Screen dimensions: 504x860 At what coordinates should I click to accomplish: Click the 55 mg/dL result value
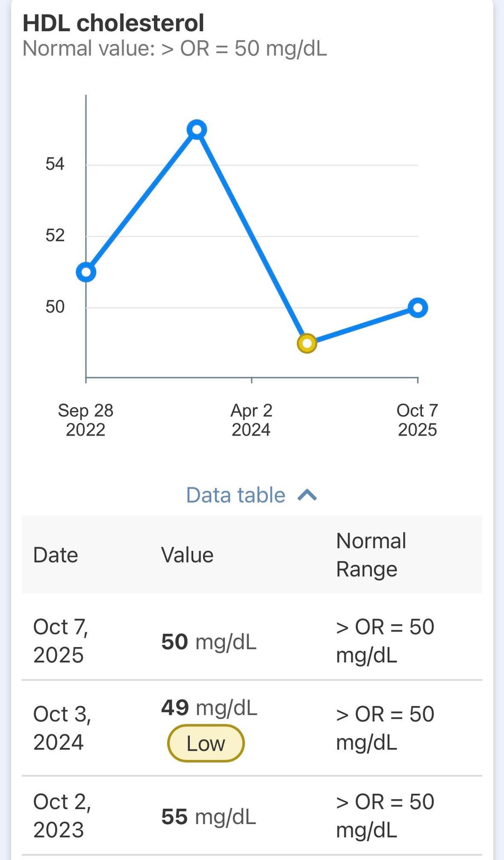(x=209, y=817)
